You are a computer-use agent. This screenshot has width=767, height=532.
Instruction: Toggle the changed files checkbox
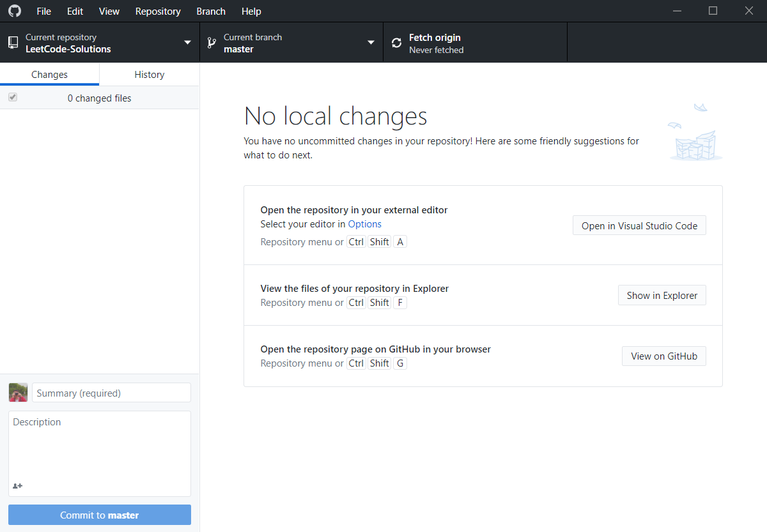coord(13,98)
